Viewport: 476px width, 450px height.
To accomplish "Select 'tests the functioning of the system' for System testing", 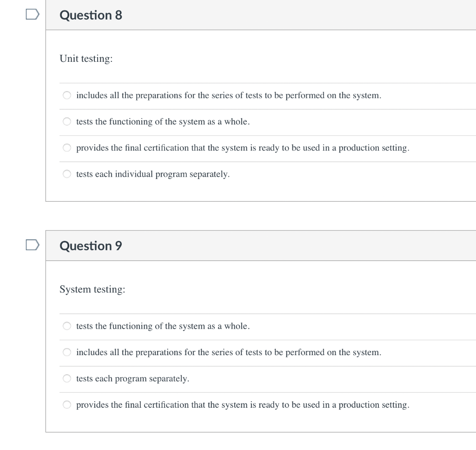I will [67, 326].
